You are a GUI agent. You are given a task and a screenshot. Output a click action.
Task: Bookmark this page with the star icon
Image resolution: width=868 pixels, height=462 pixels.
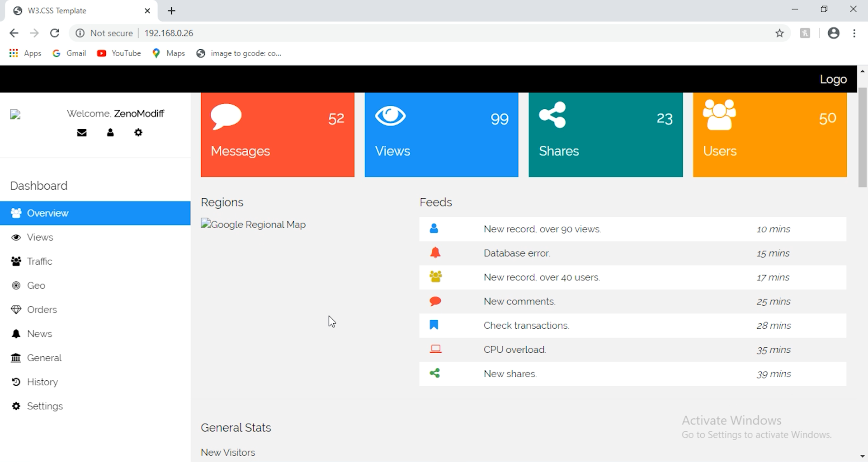(x=780, y=33)
